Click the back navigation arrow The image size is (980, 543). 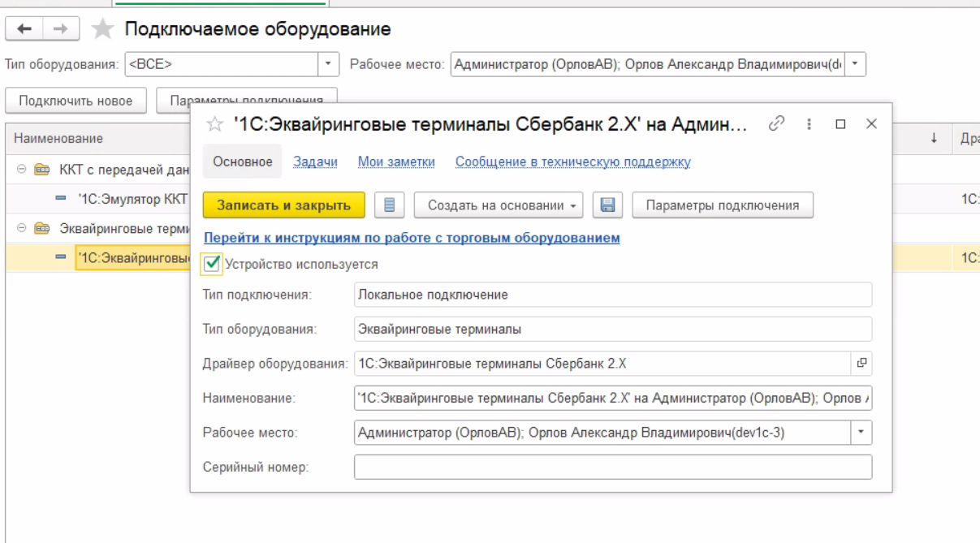coord(24,29)
